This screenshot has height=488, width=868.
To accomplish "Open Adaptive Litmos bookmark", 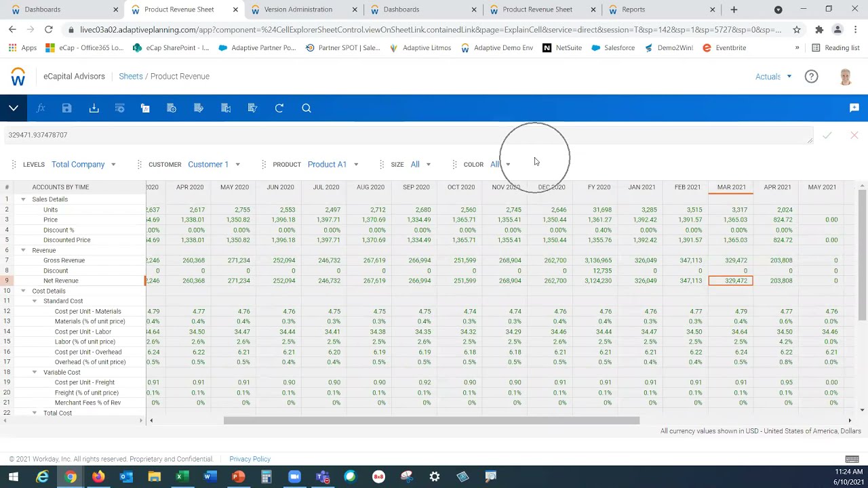I will pos(420,48).
